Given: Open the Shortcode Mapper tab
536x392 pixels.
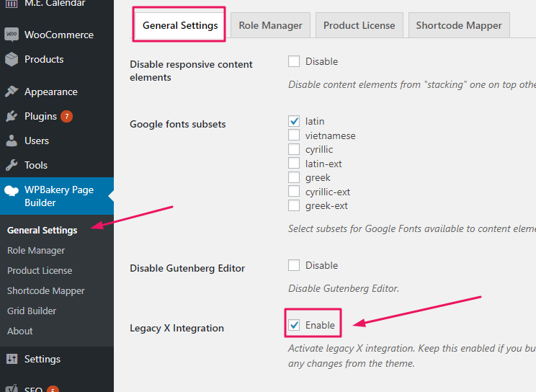Looking at the screenshot, I should [x=459, y=25].
